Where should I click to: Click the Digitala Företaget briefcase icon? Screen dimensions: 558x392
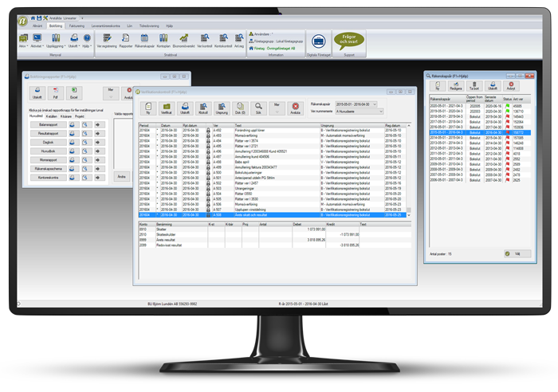(x=317, y=41)
